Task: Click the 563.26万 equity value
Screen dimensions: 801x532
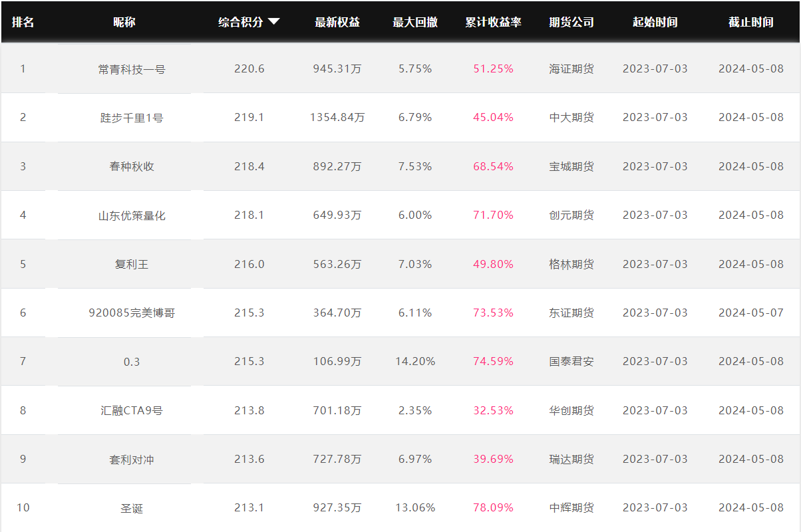Action: tap(337, 264)
